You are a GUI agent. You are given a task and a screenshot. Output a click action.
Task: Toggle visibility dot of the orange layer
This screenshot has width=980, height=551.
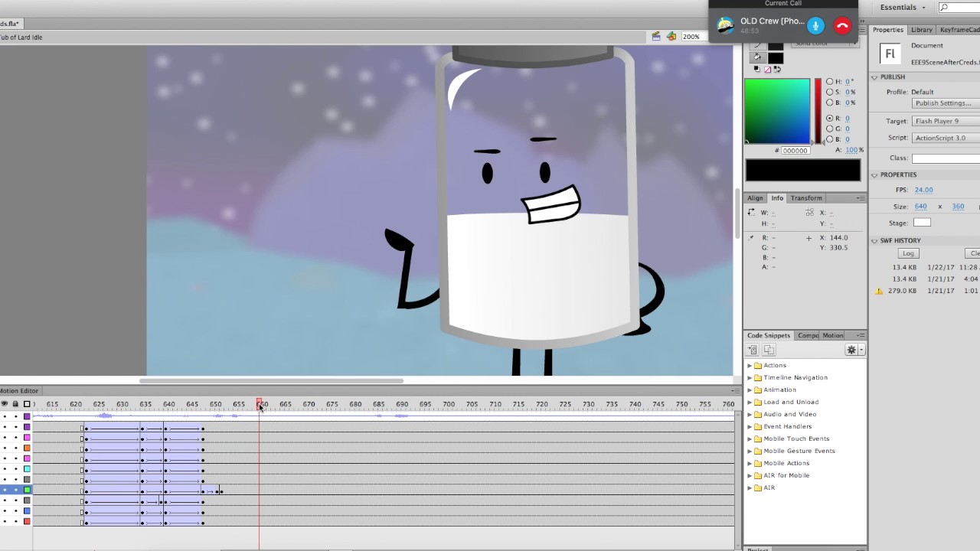pos(5,448)
